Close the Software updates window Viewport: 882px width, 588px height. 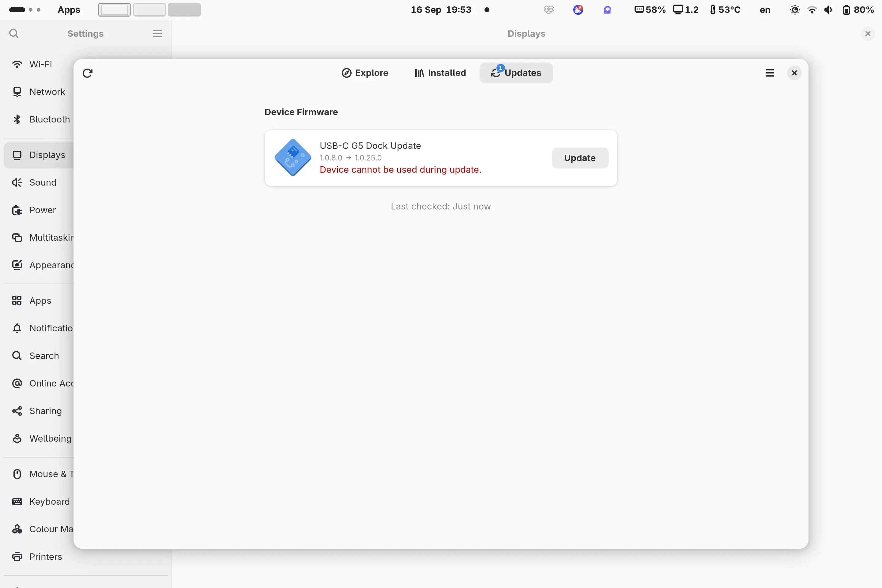(x=794, y=73)
